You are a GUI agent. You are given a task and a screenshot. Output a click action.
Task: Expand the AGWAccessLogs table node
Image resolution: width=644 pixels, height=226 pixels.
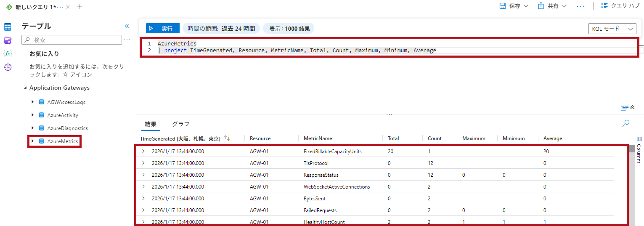point(32,102)
